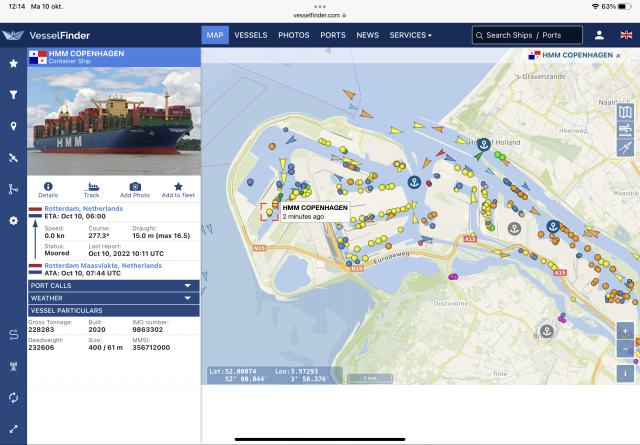Close HMM COPENHAGEN map label
This screenshot has width=640, height=445.
pos(618,56)
